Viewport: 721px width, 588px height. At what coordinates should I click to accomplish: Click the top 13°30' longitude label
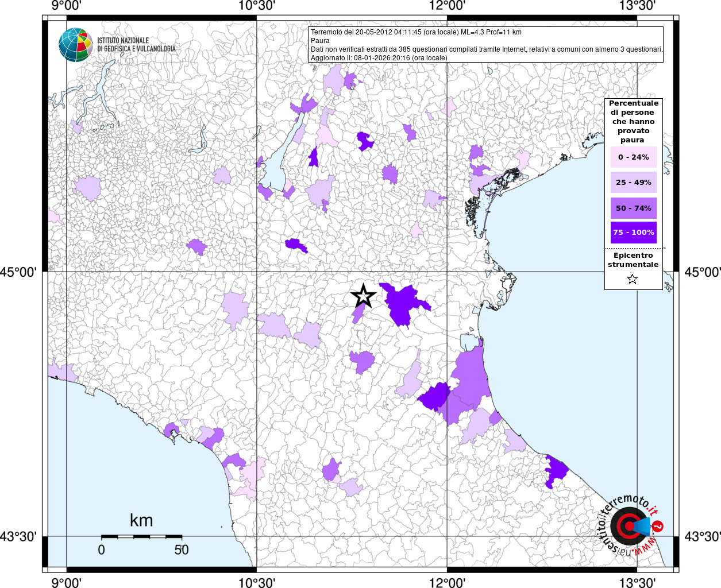637,6
